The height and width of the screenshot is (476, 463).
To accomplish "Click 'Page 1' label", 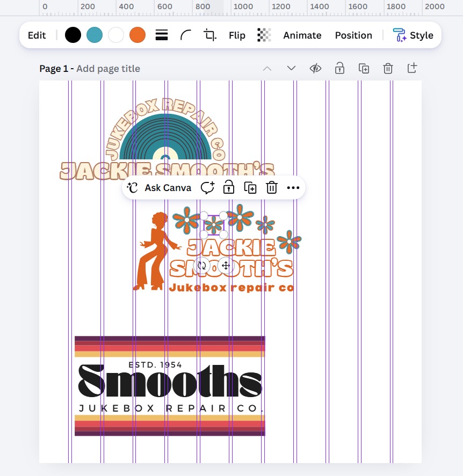I will point(54,69).
